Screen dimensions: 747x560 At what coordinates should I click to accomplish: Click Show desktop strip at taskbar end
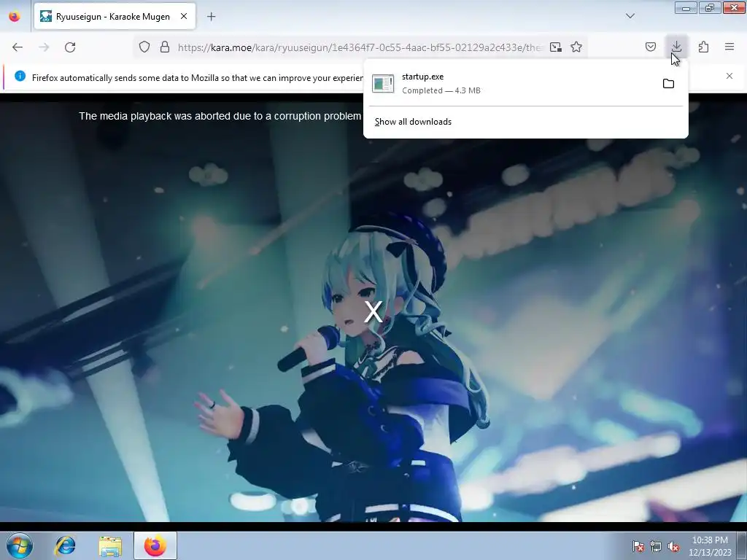pos(743,546)
